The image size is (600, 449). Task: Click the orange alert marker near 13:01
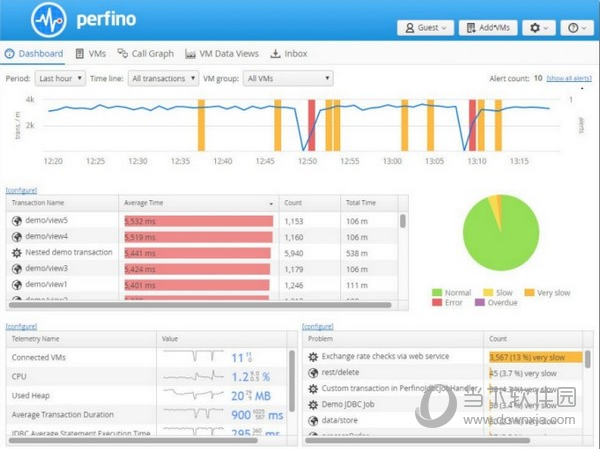tap(405, 125)
